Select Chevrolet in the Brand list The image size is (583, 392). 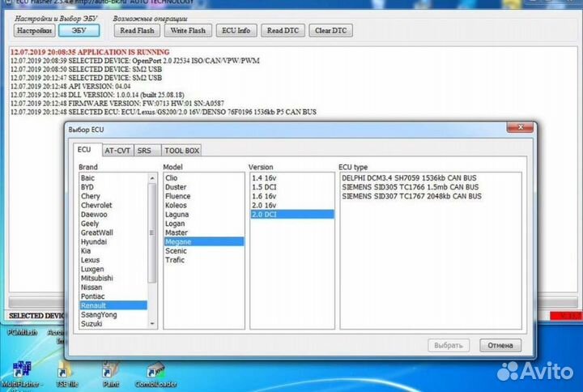pyautogui.click(x=113, y=205)
